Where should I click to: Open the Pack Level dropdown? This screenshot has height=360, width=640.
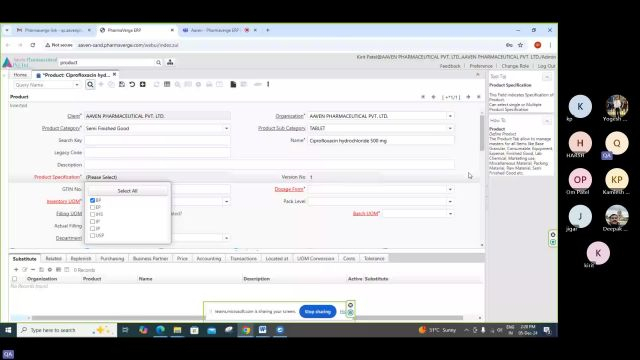click(450, 202)
